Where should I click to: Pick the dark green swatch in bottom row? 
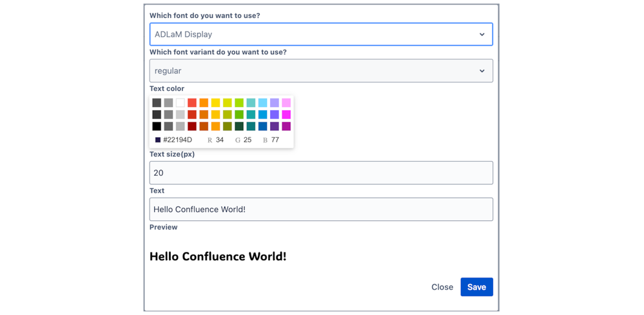coord(239,126)
